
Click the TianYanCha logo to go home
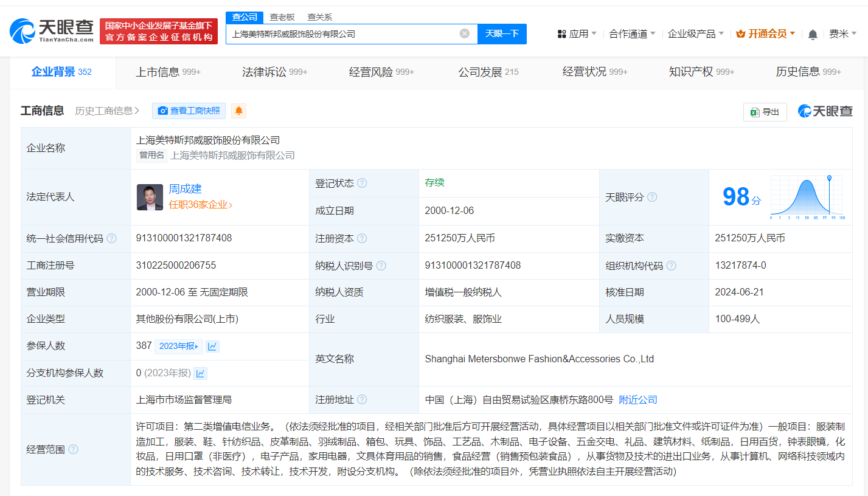click(x=52, y=30)
